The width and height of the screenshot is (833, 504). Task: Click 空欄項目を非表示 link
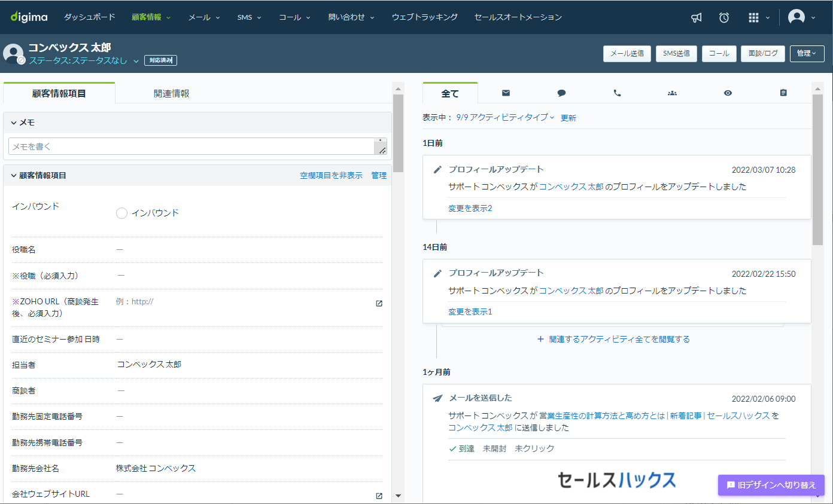click(x=331, y=175)
